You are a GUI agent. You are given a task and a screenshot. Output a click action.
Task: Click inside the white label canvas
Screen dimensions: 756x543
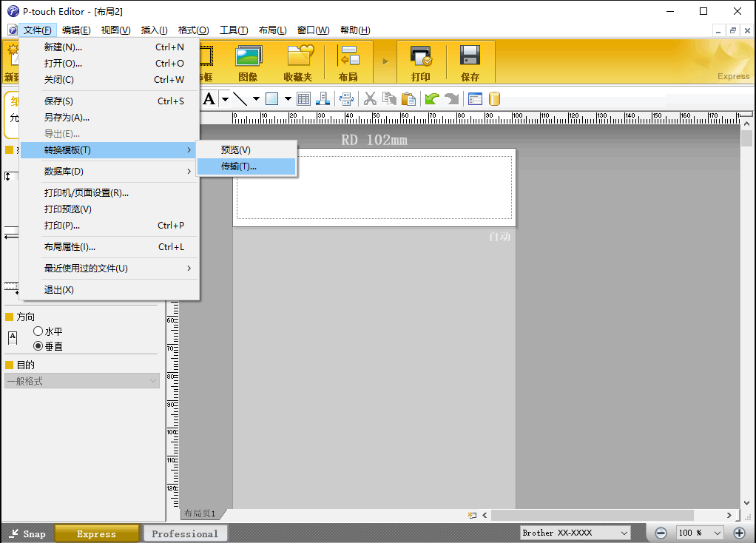pyautogui.click(x=374, y=187)
